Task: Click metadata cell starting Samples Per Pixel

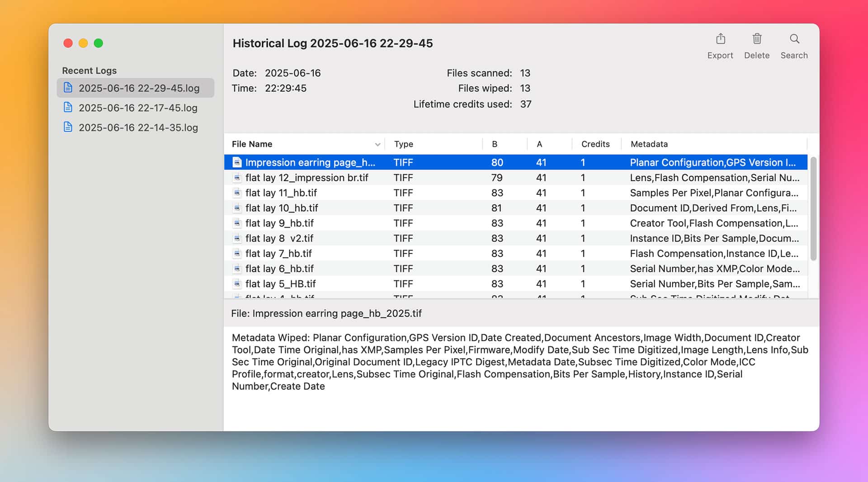Action: pyautogui.click(x=714, y=193)
